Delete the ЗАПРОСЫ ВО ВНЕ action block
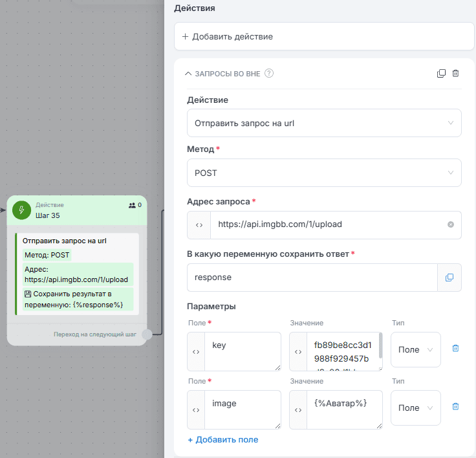 (x=455, y=74)
